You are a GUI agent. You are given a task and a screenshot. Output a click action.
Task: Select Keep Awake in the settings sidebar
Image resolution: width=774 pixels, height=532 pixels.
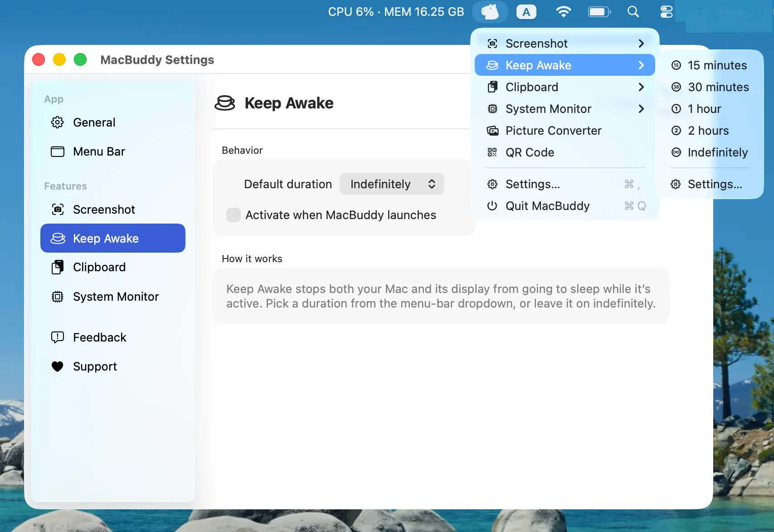point(113,238)
